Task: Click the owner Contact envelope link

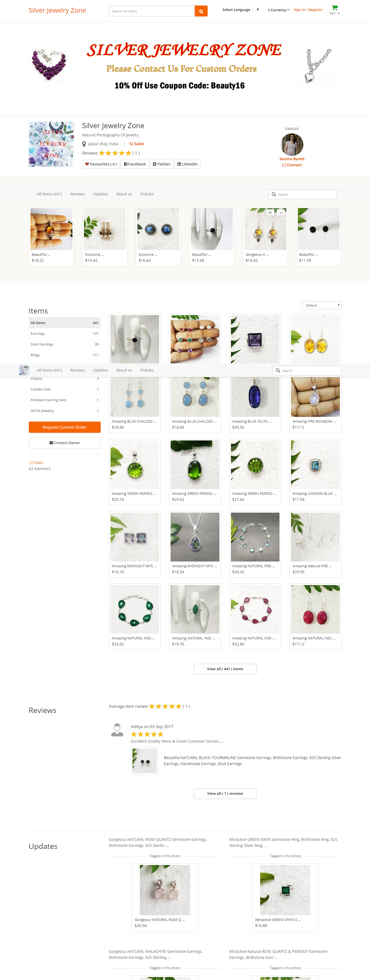Action: pyautogui.click(x=292, y=165)
